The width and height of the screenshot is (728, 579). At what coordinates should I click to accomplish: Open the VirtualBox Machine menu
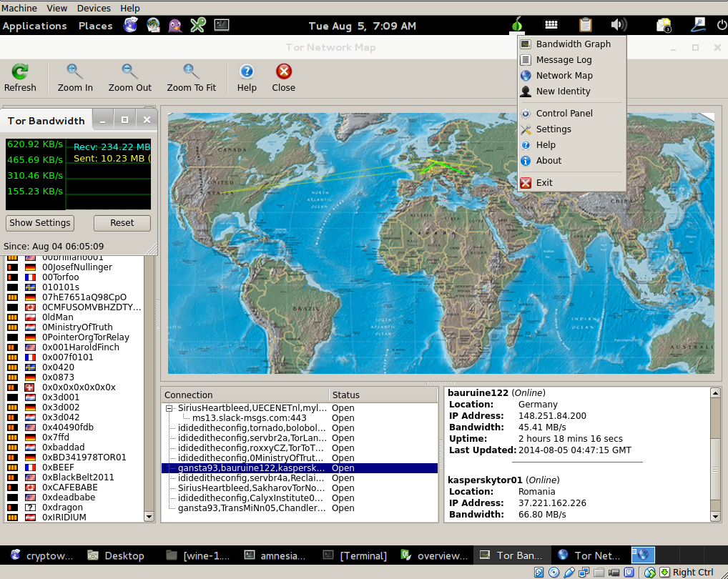(x=19, y=9)
